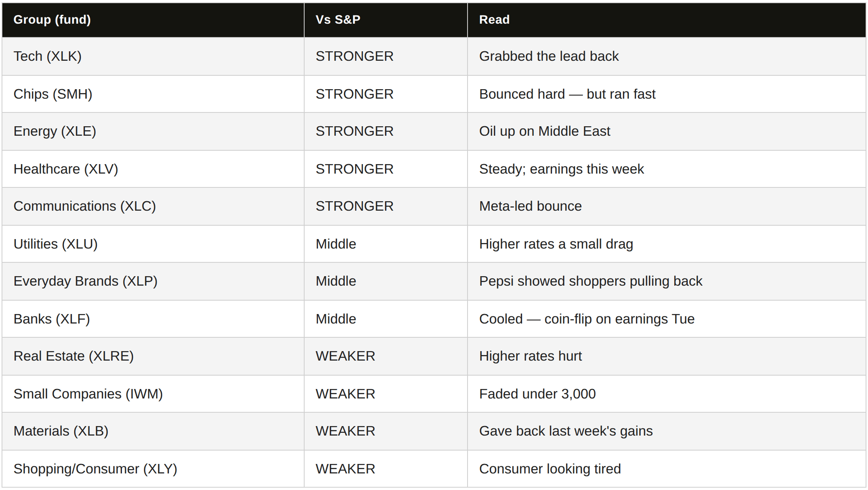Click 'Oil up on Middle East' text

544,131
